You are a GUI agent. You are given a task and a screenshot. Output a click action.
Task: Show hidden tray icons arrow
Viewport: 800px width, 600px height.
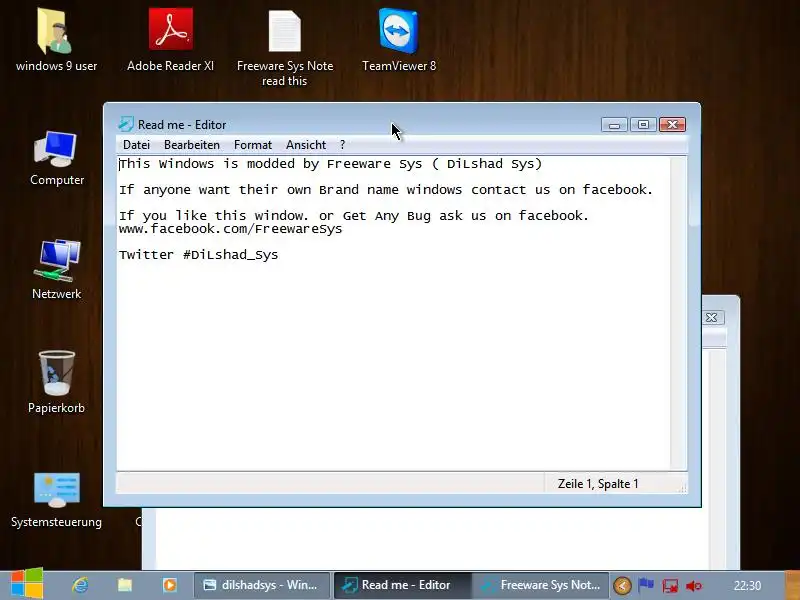(622, 586)
